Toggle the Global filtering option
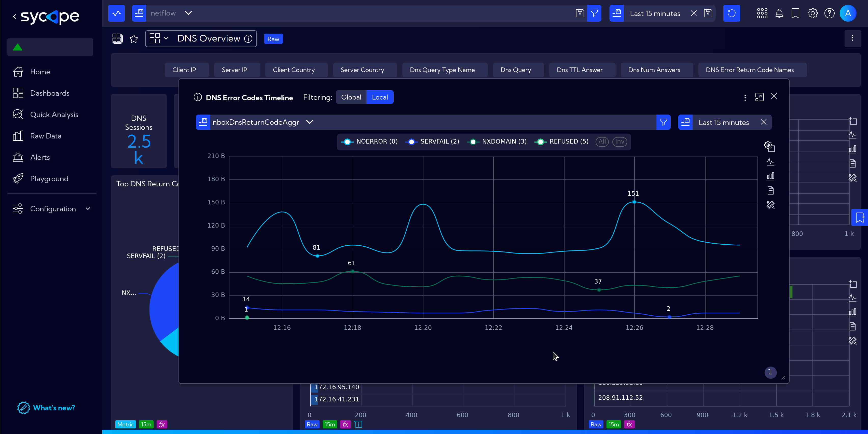 point(351,97)
